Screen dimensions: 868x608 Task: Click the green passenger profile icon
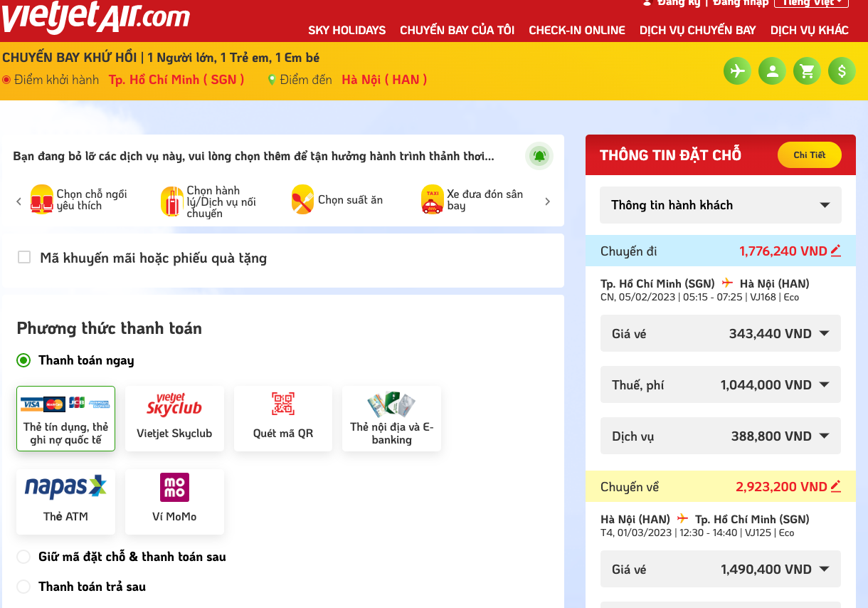tap(773, 71)
